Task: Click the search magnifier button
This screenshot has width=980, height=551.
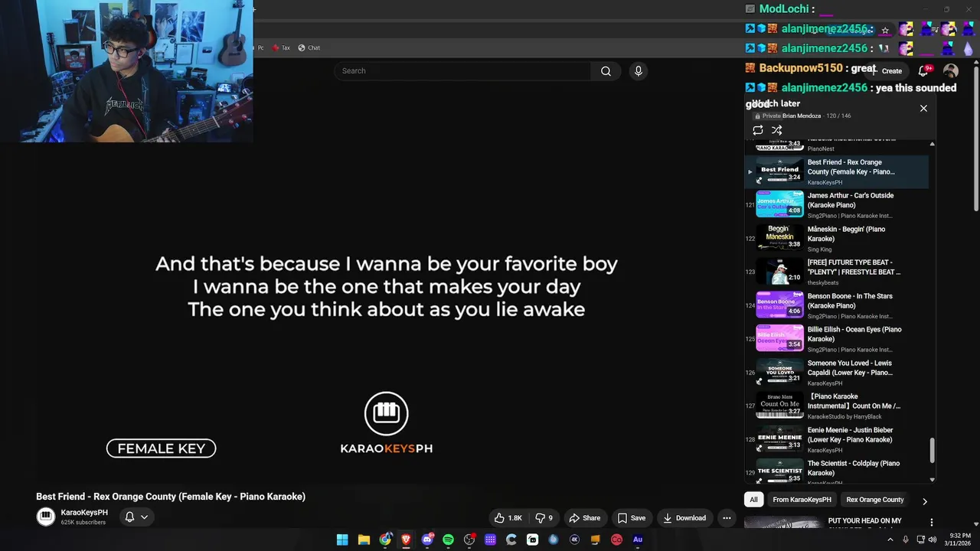Action: (x=606, y=71)
